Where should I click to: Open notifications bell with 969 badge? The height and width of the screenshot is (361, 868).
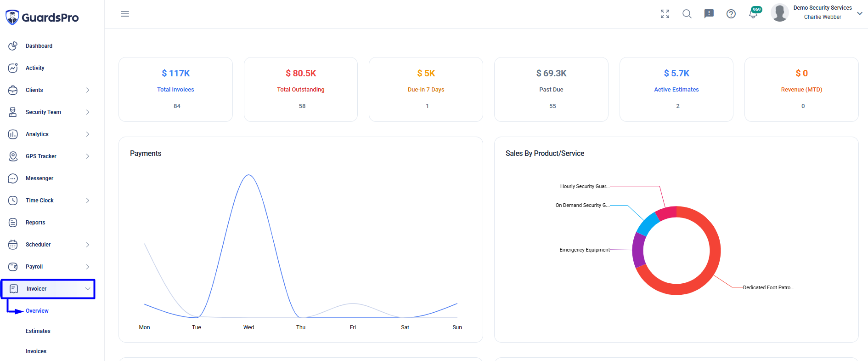(754, 13)
